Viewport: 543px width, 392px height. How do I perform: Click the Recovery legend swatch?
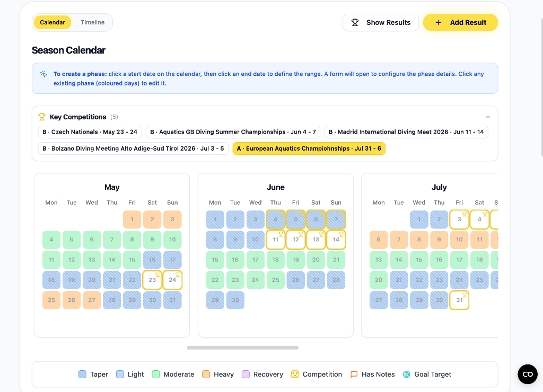coord(246,374)
